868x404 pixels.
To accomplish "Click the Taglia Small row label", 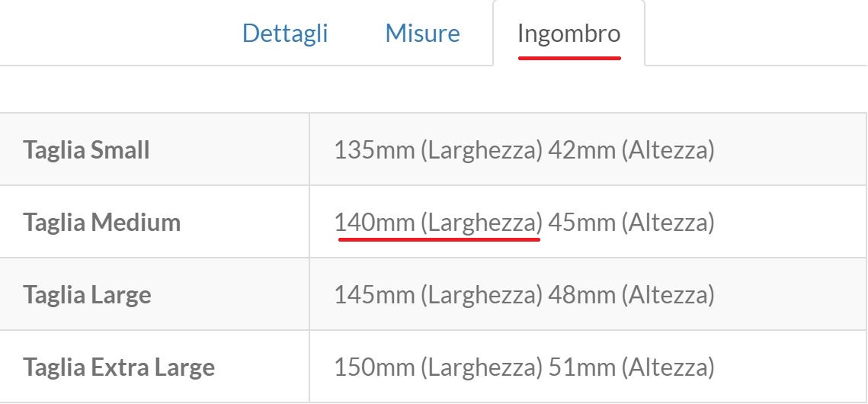I will (86, 149).
